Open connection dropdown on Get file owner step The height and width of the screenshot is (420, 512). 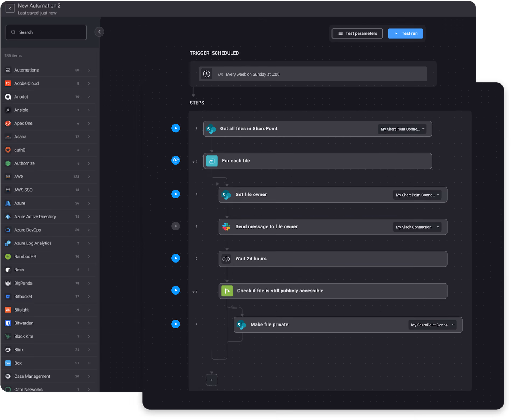coord(417,195)
